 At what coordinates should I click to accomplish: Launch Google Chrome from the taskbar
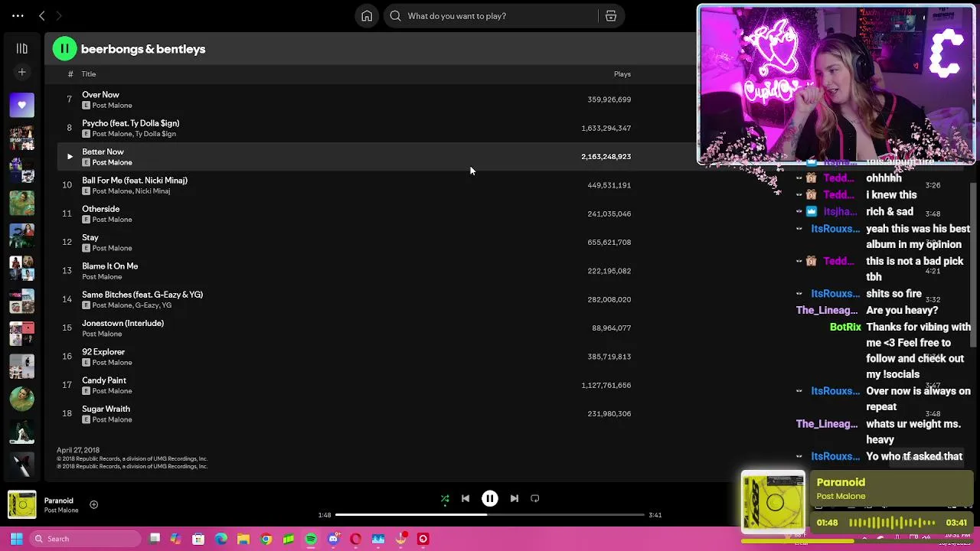point(266,539)
